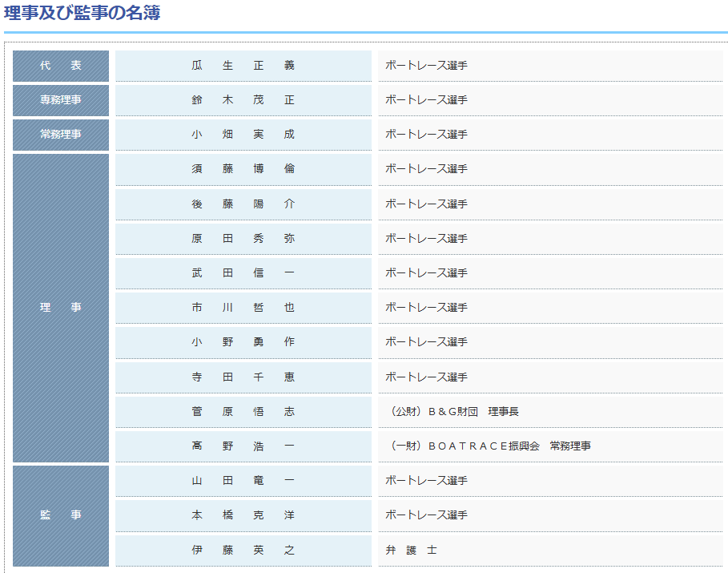The image size is (728, 573).
Task: Click the name 伊藤英之
Action: click(243, 551)
